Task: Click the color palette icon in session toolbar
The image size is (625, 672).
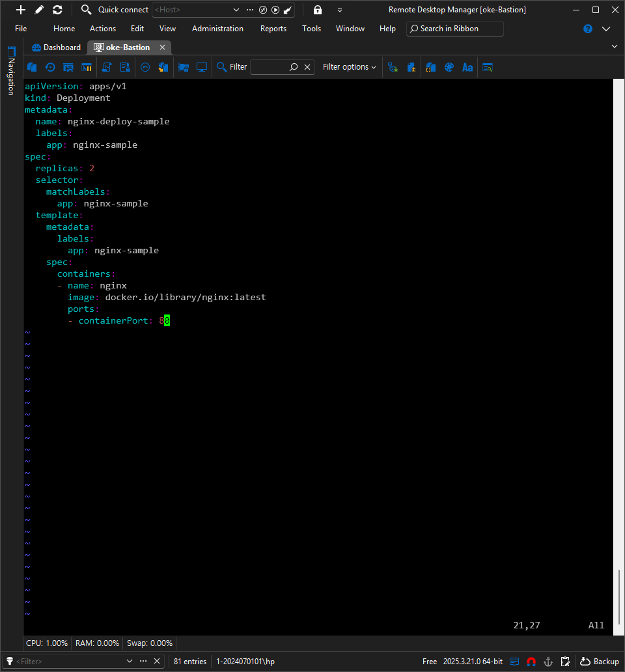Action: pyautogui.click(x=449, y=67)
